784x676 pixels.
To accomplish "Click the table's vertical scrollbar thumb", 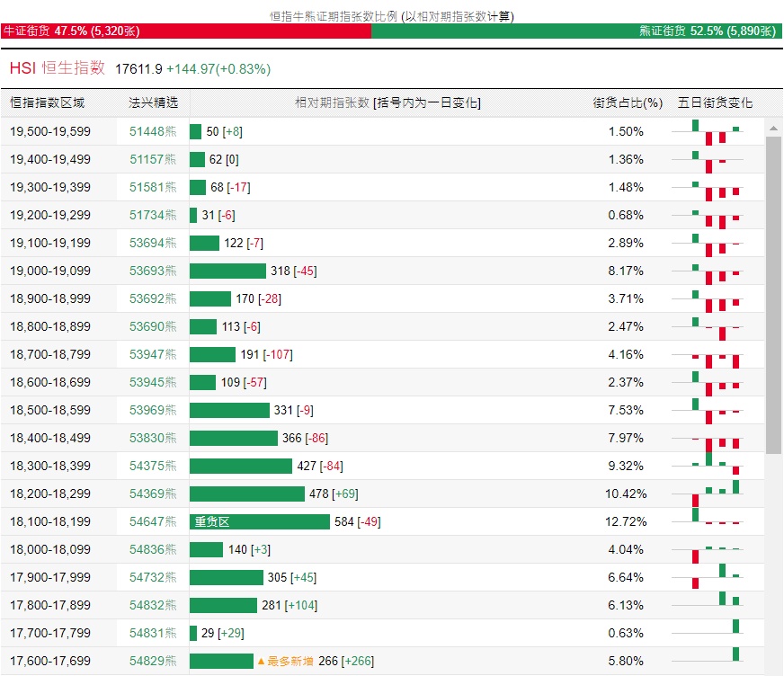I will point(773,295).
